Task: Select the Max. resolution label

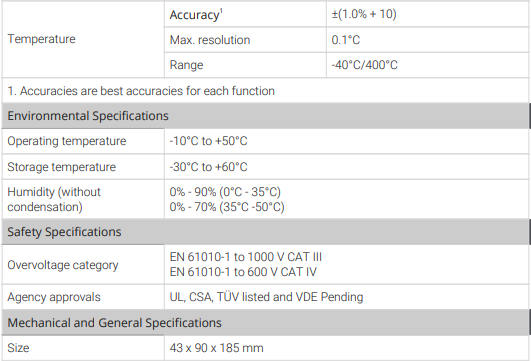Action: [210, 40]
